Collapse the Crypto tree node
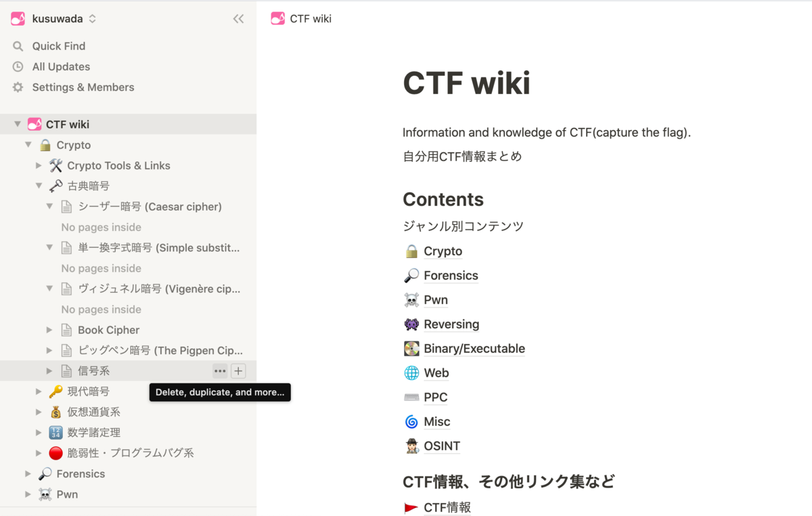The image size is (812, 516). click(28, 145)
